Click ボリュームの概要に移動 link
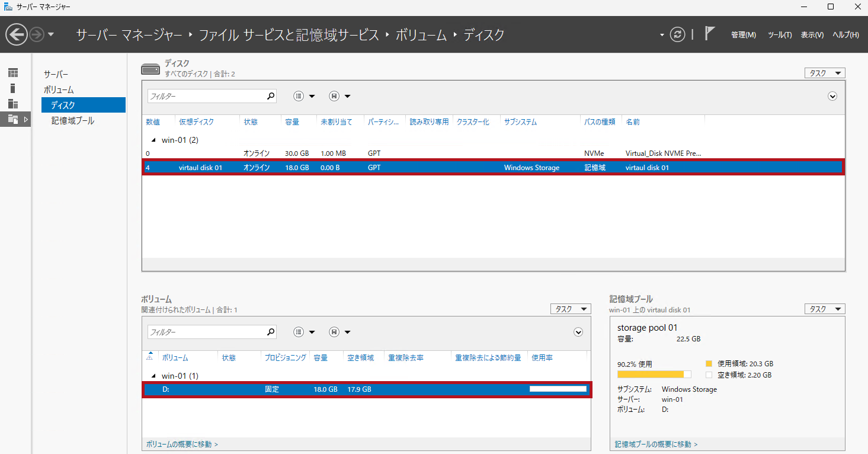This screenshot has width=868, height=454. point(182,444)
